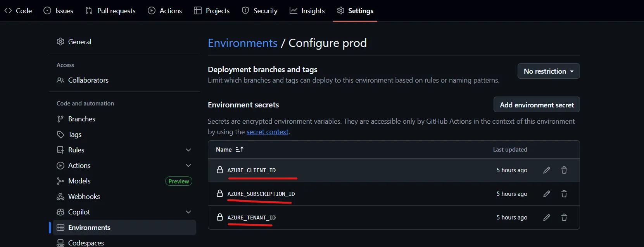
Task: Click Add environment secret button
Action: (x=537, y=105)
